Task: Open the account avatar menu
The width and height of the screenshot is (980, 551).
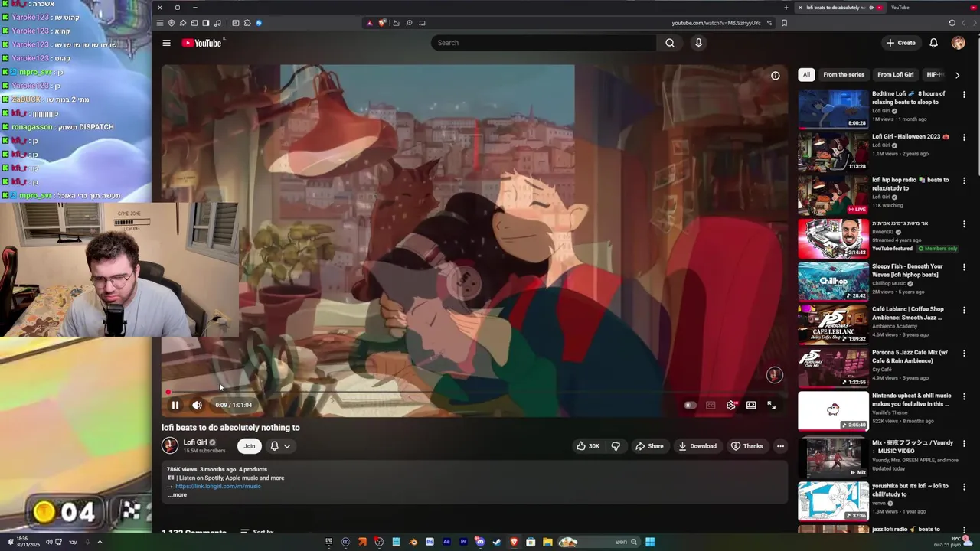Action: pos(958,43)
